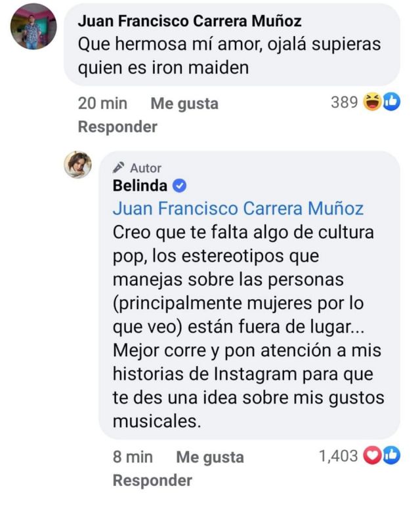
Task: Click the blue like icon beside 389
Action: pyautogui.click(x=392, y=102)
